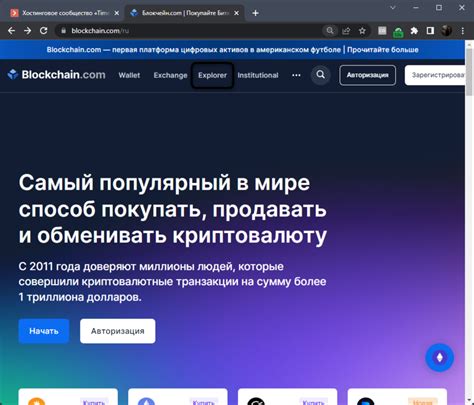Bookmark this page with the star icon
The height and width of the screenshot is (405, 474).
tap(362, 31)
